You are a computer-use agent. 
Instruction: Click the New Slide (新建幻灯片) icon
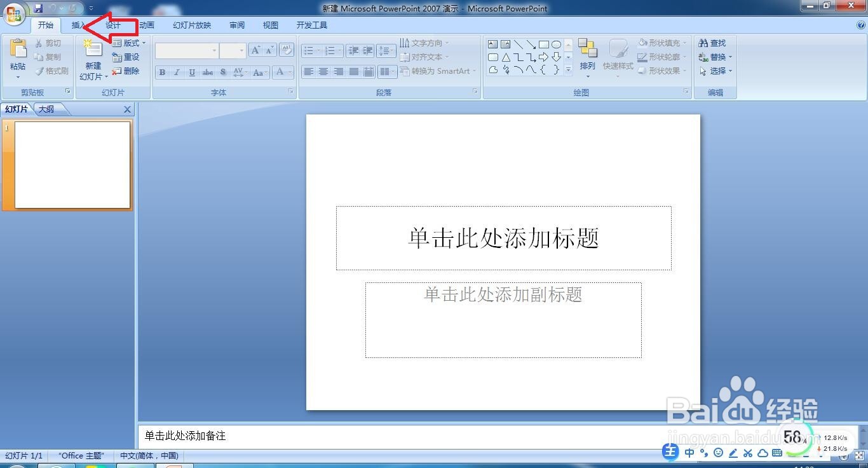pyautogui.click(x=93, y=50)
